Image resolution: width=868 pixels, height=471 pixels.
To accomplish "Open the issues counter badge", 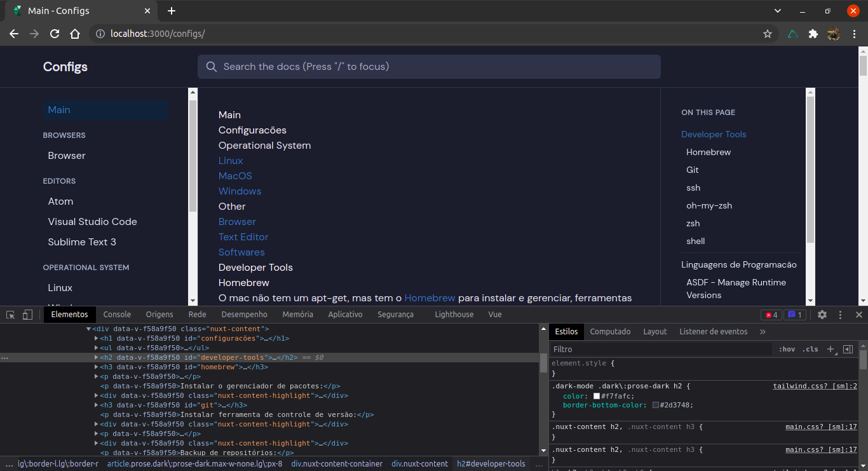I will 794,314.
